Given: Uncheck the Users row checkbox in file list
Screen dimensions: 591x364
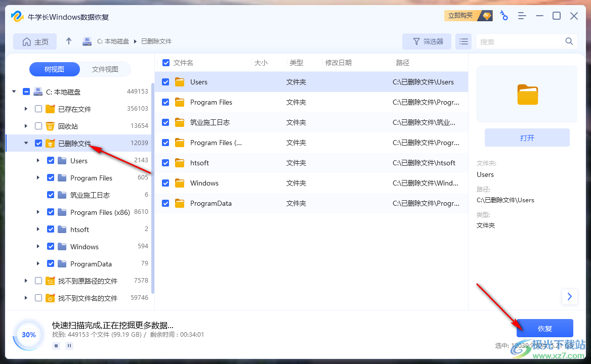Looking at the screenshot, I should [x=165, y=82].
